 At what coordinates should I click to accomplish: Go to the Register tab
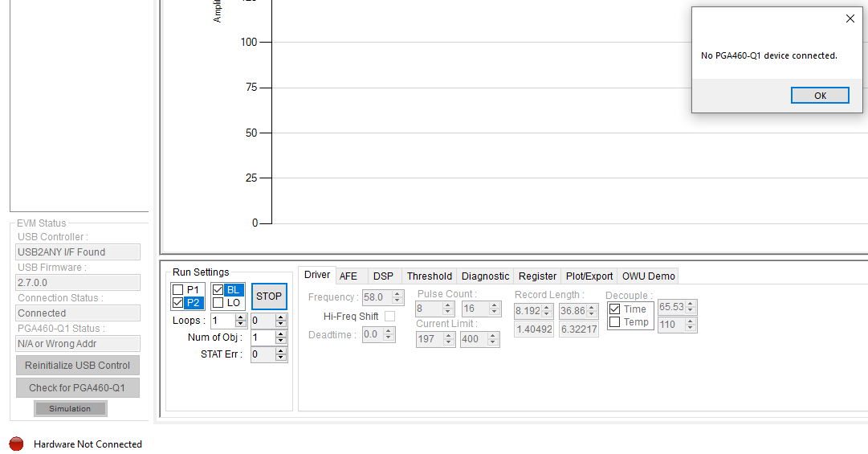537,276
